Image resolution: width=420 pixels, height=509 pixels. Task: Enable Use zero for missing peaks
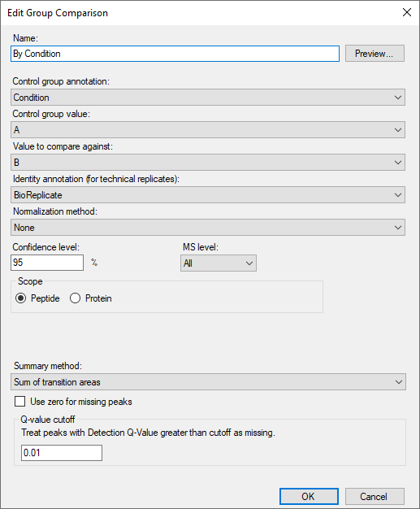pyautogui.click(x=19, y=402)
